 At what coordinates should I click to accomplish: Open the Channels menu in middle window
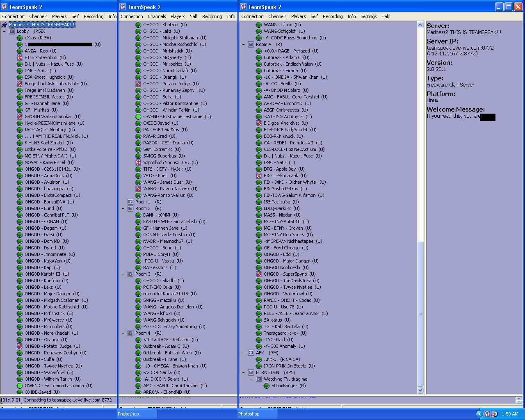157,16
